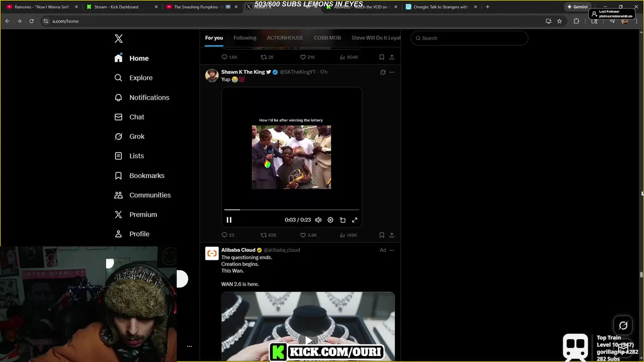Switch to Ramones YouTube browser tab

(x=42, y=7)
